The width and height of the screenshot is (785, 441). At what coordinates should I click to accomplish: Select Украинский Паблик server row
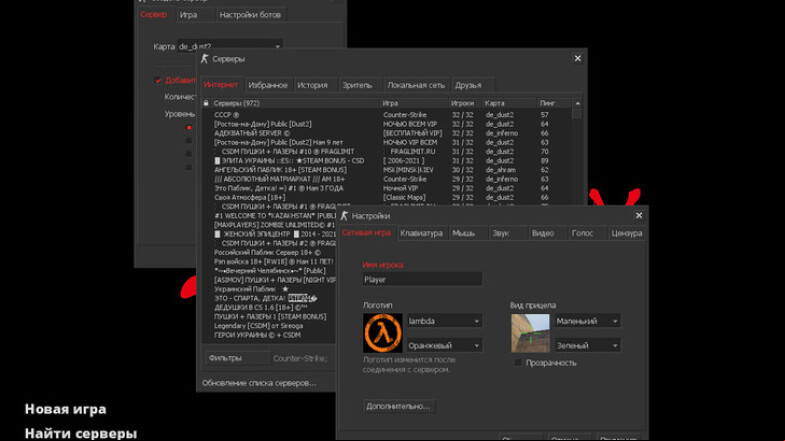(x=269, y=289)
